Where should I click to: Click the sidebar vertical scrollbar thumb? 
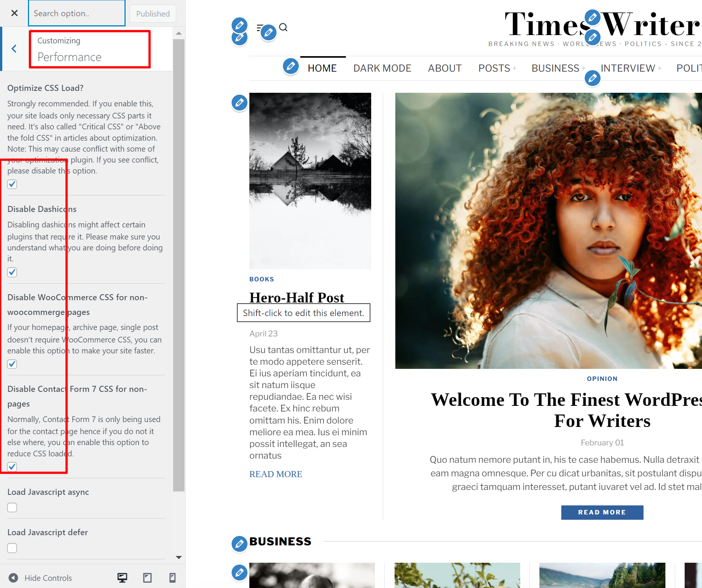pyautogui.click(x=179, y=265)
